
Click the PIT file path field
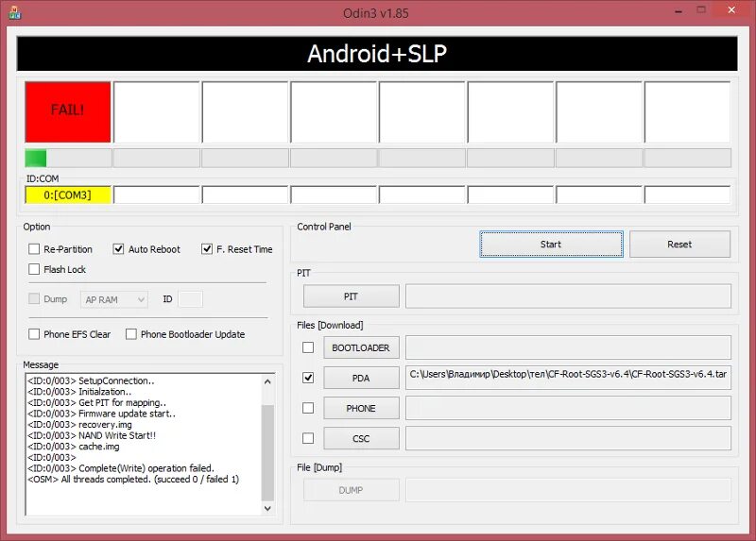pos(569,296)
